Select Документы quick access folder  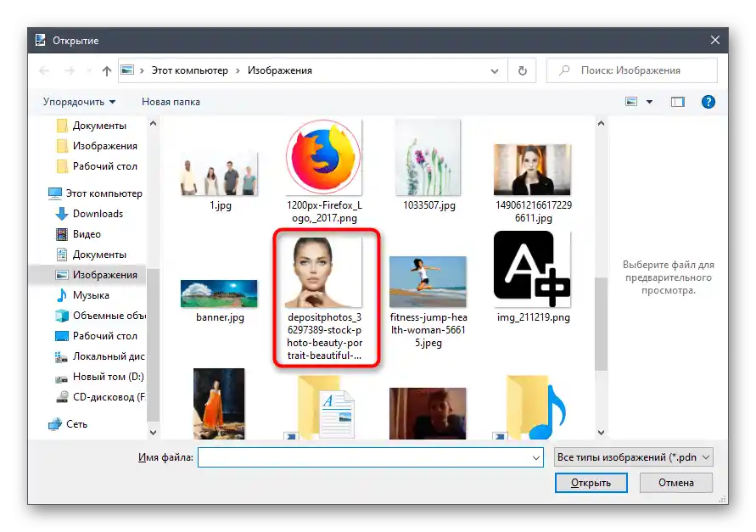click(92, 126)
